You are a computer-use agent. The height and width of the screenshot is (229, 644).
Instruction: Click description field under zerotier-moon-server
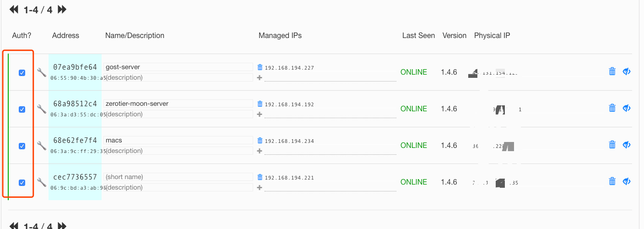click(x=178, y=114)
